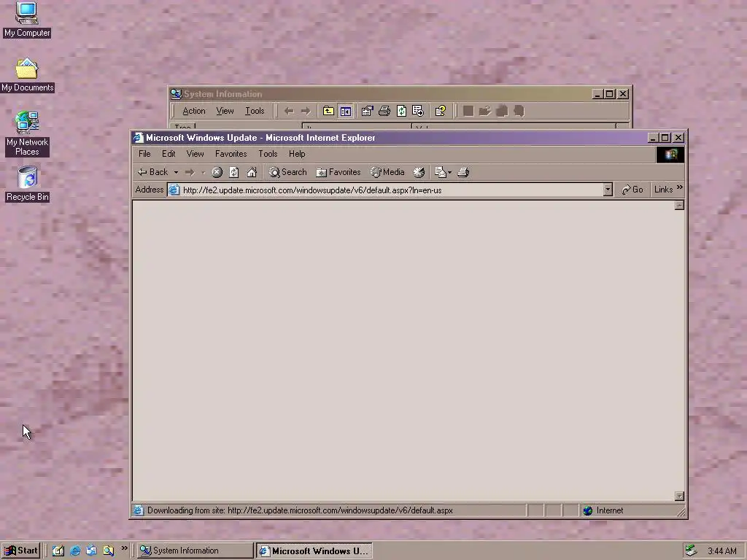
Task: Click the Go button
Action: (x=632, y=190)
